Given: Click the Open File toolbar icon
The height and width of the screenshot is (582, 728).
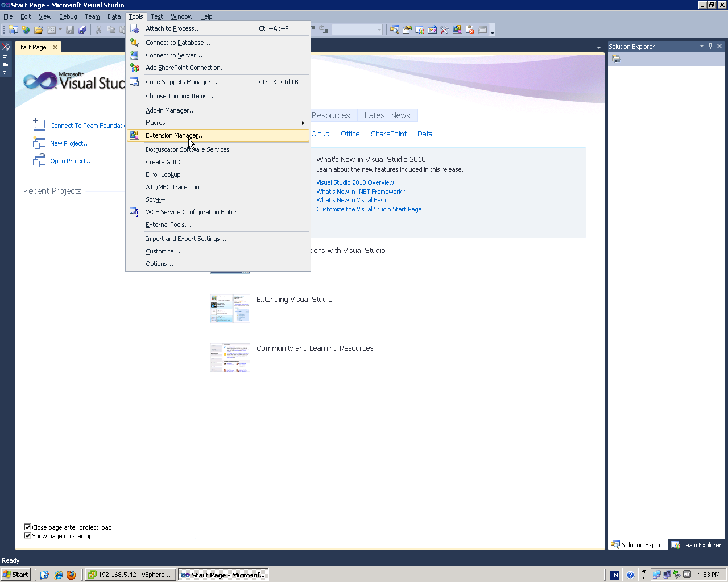Looking at the screenshot, I should (x=39, y=30).
